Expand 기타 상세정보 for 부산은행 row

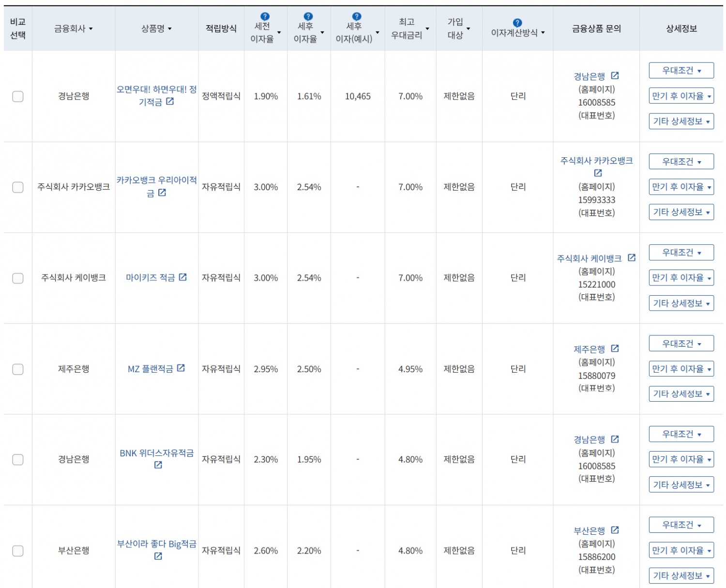coord(681,575)
